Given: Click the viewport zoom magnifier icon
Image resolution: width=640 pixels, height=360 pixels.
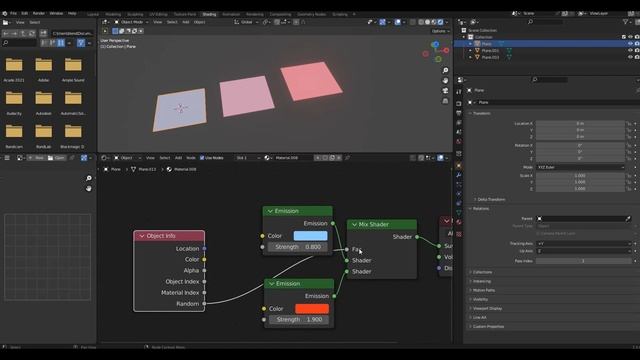Looking at the screenshot, I should (x=445, y=71).
